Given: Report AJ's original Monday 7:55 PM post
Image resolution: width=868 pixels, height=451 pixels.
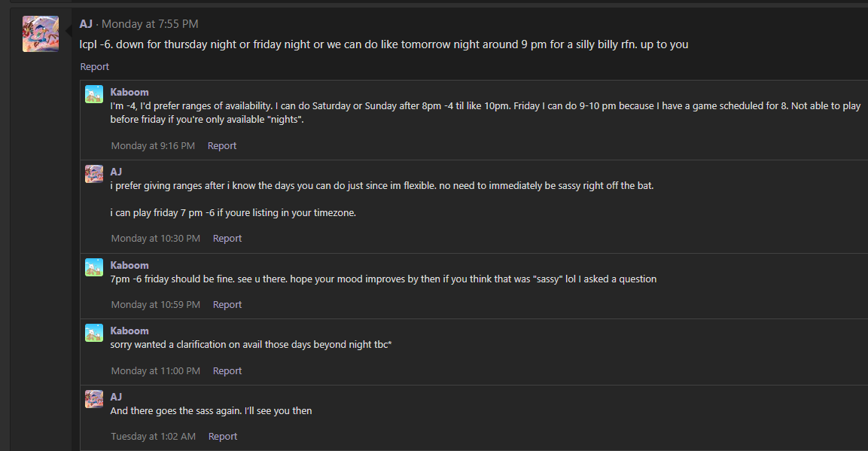Looking at the screenshot, I should click(95, 66).
